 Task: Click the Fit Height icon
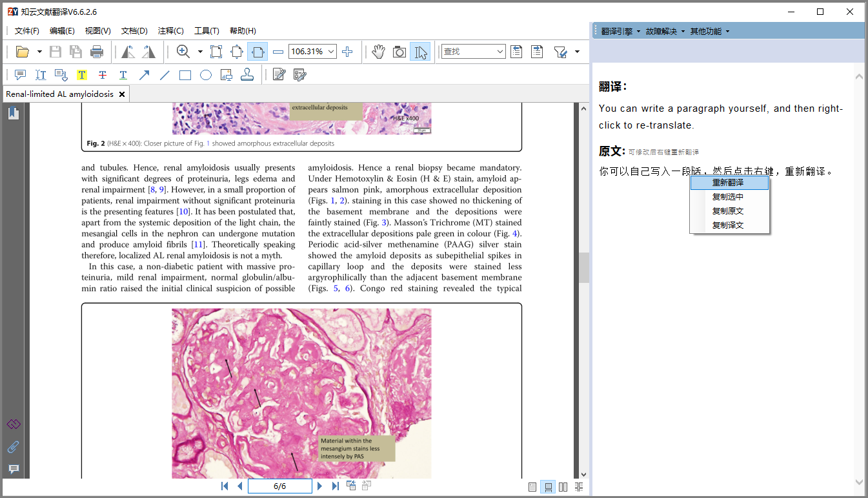coord(237,52)
